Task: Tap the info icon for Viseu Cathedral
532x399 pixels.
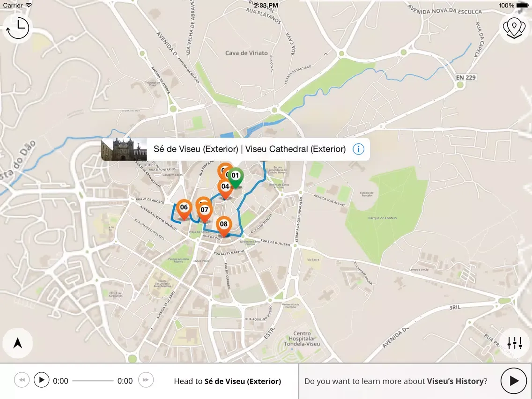Action: coord(358,149)
